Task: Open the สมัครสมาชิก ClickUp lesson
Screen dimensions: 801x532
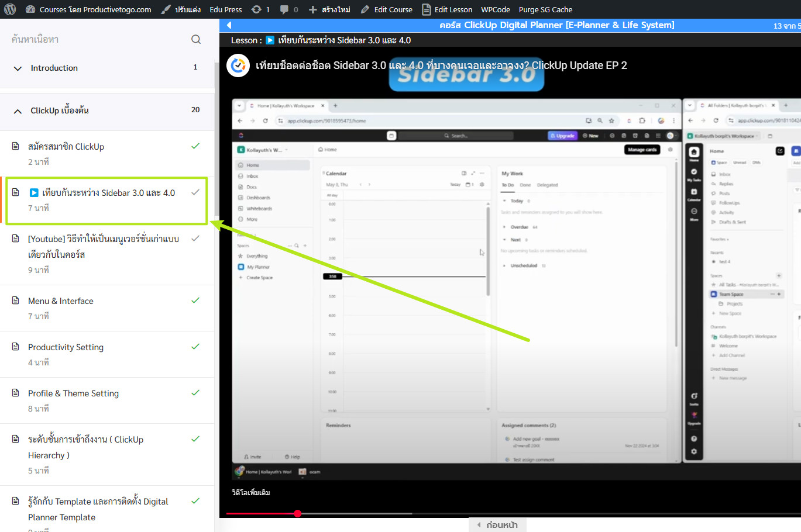Action: (x=66, y=147)
